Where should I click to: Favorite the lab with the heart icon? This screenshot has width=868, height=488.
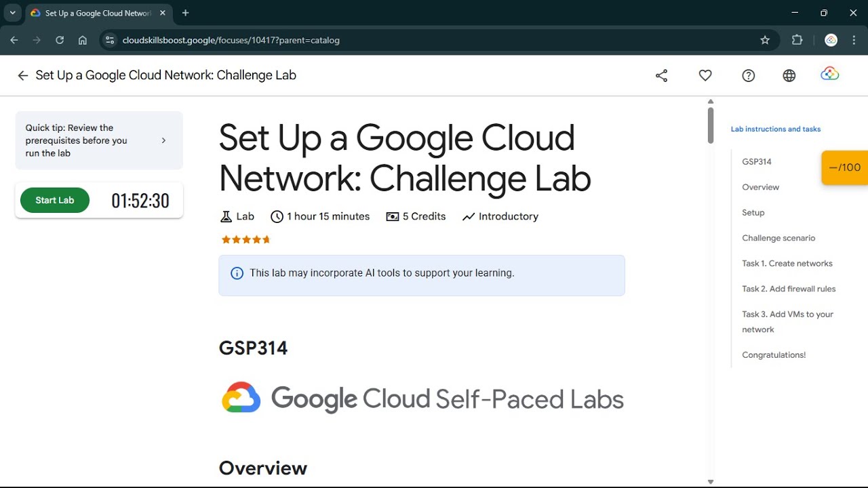click(705, 76)
